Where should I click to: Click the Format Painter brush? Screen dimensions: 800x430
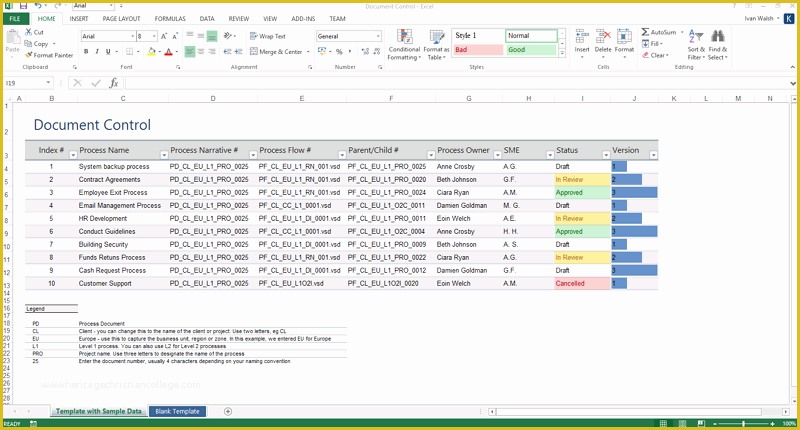pos(29,55)
